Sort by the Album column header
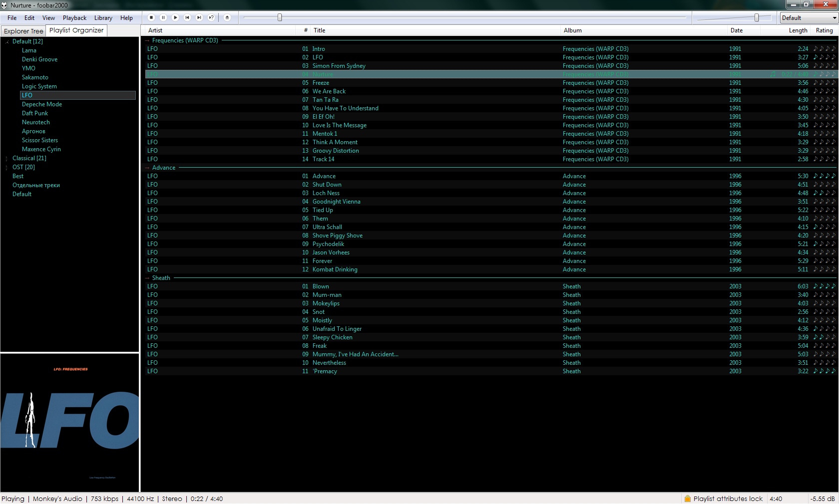 coord(644,30)
